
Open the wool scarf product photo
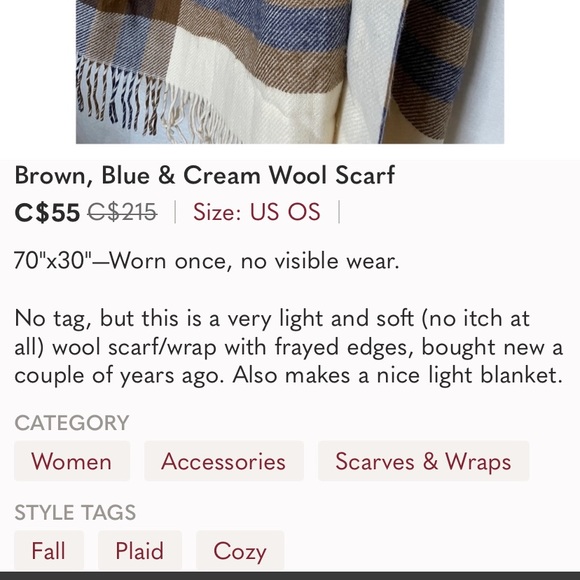pyautogui.click(x=290, y=72)
